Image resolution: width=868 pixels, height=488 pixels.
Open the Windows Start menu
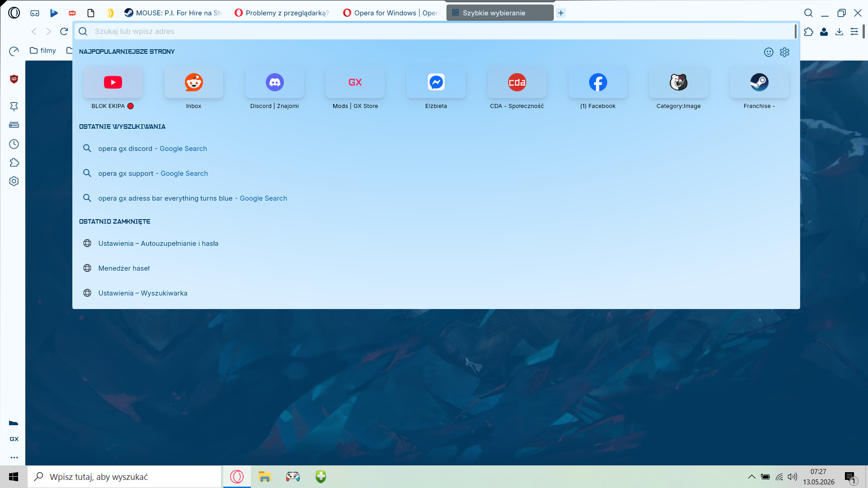point(14,477)
